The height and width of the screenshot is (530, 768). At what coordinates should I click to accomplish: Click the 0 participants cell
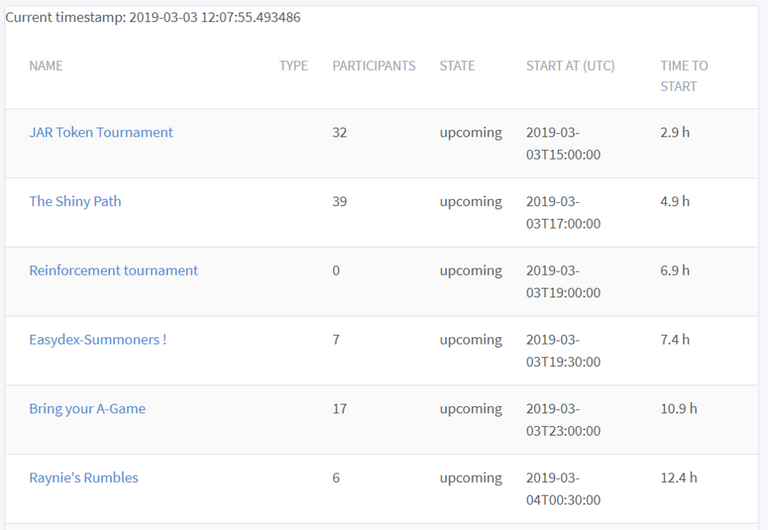336,271
